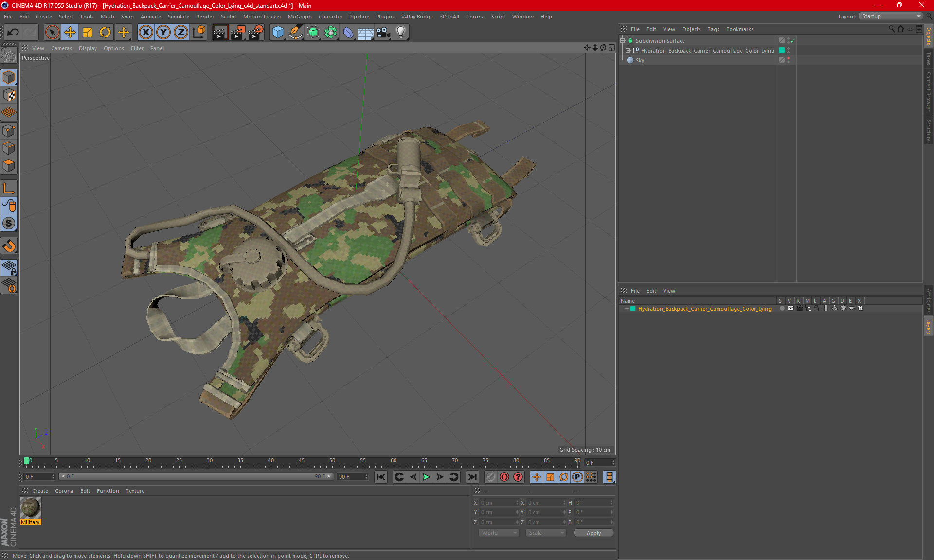Toggle layer visibility icon in Layers panel
Image resolution: width=934 pixels, height=560 pixels.
790,309
